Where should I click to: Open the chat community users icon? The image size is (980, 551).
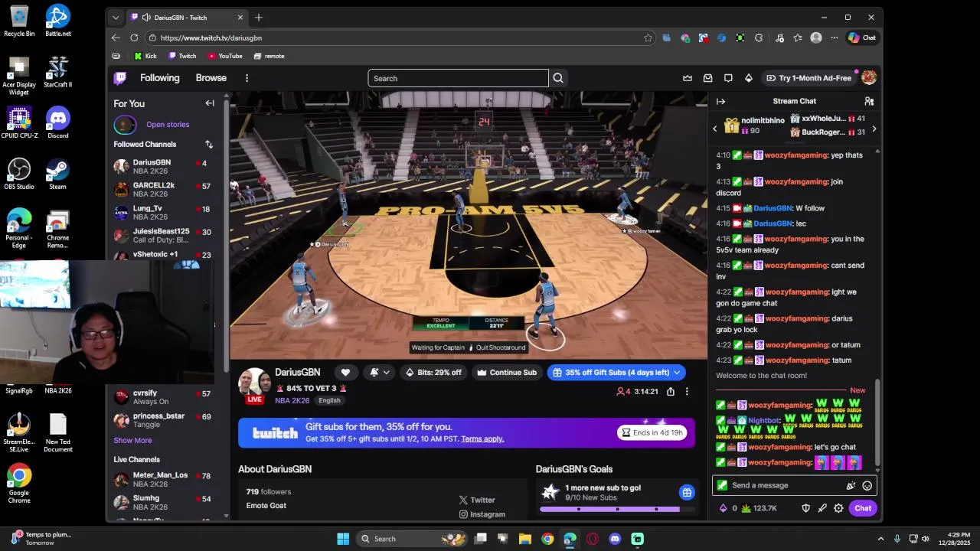[869, 101]
